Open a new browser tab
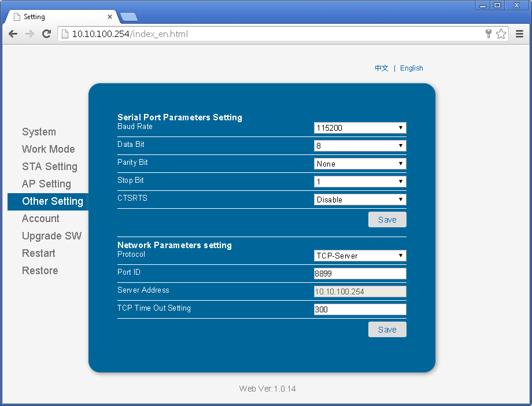This screenshot has width=532, height=406. coord(128,17)
